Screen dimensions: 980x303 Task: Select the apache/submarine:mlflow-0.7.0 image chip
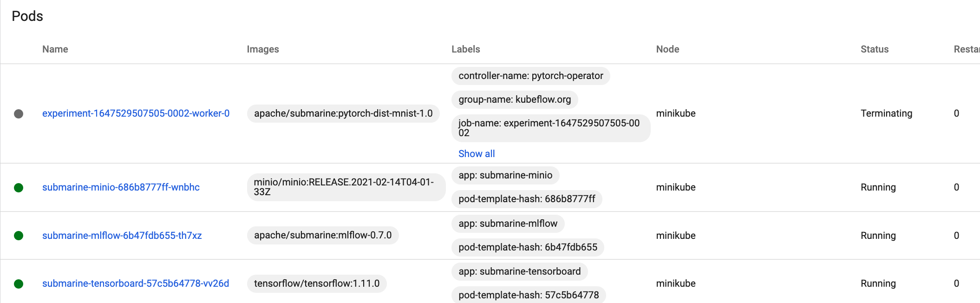tap(323, 235)
